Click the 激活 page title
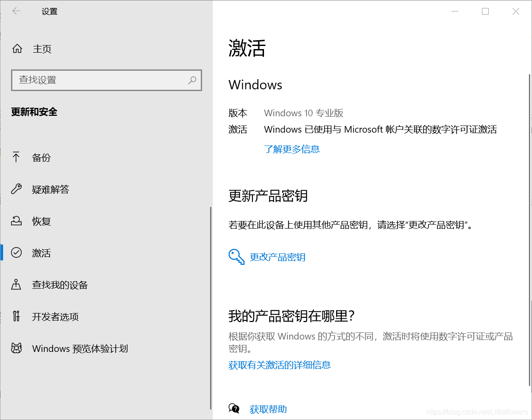 247,48
